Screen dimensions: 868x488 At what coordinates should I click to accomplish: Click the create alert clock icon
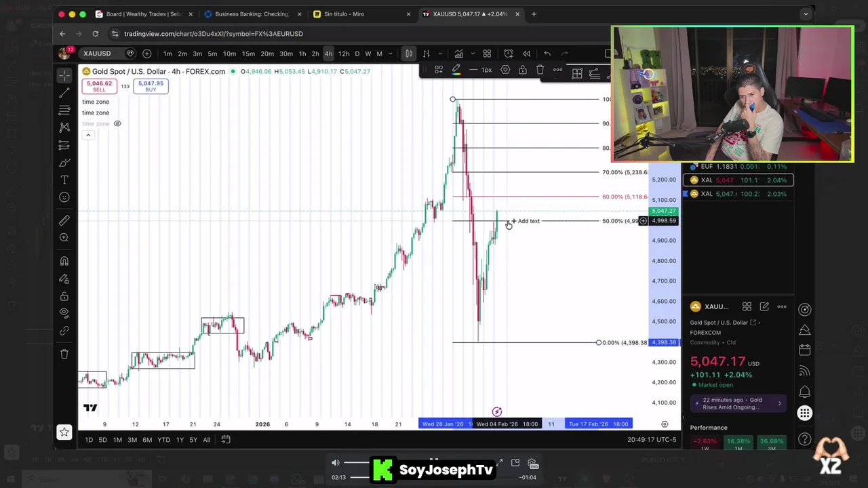[x=509, y=54]
